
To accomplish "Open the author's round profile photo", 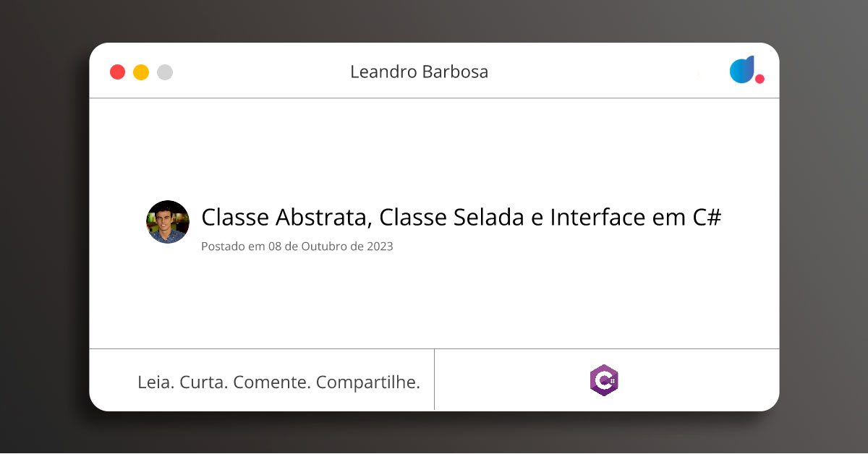I will (168, 222).
